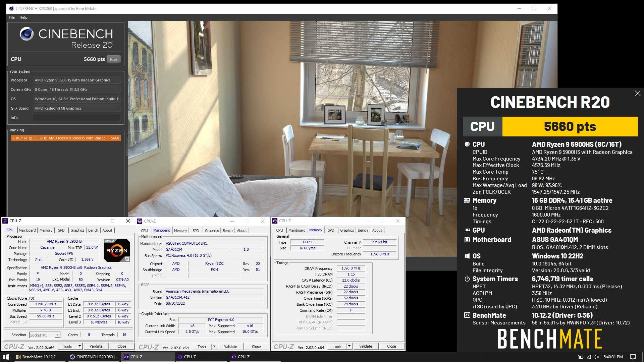Click the GPU icon in the BenchMate panel
Screen dimensions: 644x362
[467, 230]
